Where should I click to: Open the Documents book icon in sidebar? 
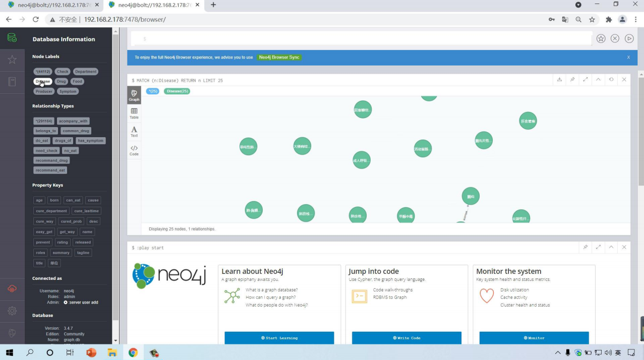[12, 82]
